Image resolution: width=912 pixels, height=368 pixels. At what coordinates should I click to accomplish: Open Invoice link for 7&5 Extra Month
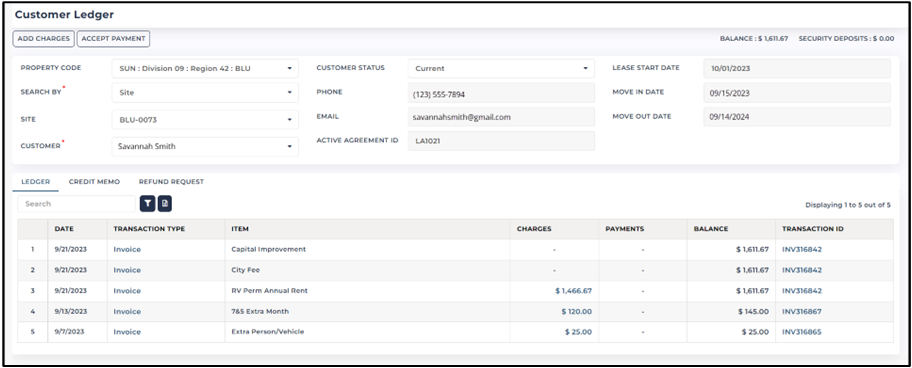point(127,312)
